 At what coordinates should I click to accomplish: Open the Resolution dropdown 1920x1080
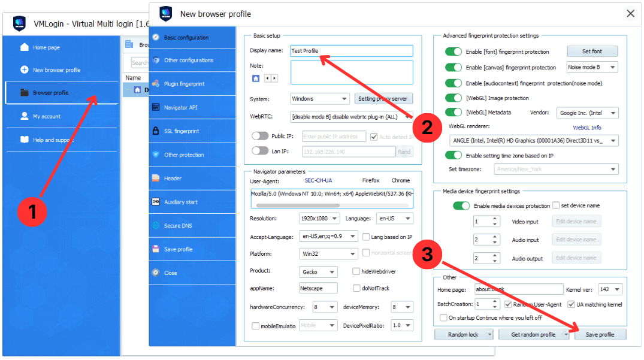(319, 219)
